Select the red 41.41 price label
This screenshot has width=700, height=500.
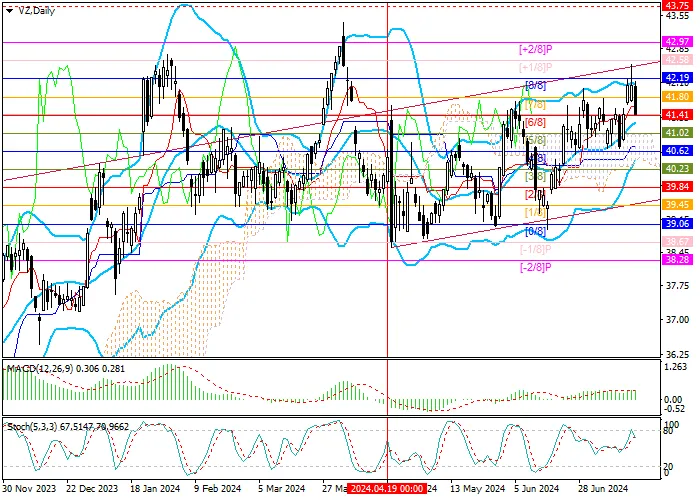click(677, 115)
